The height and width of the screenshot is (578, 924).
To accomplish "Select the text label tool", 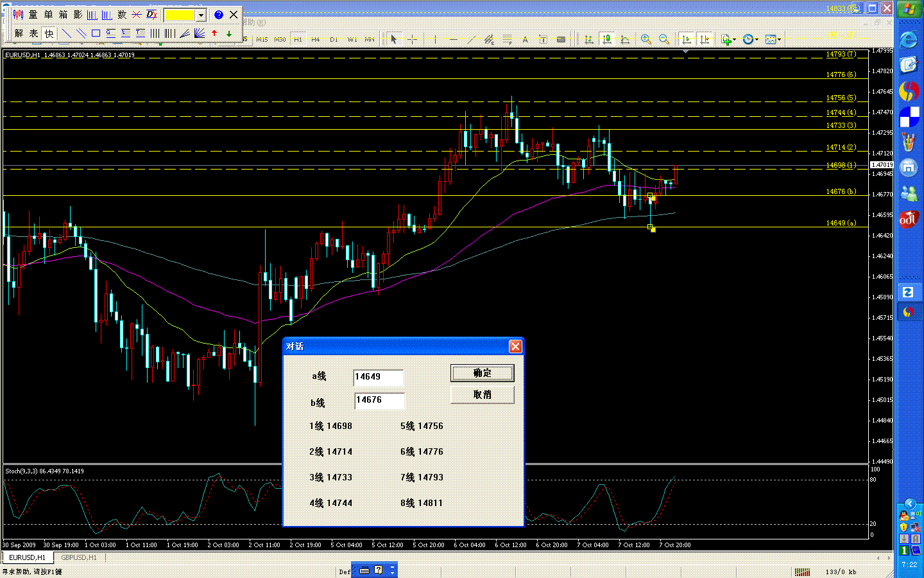I will pyautogui.click(x=543, y=40).
